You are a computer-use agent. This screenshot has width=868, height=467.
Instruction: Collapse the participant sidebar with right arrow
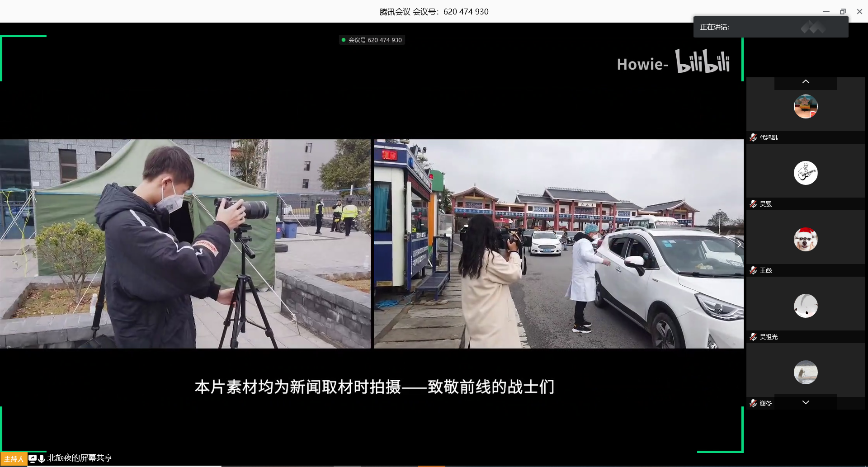pos(739,244)
